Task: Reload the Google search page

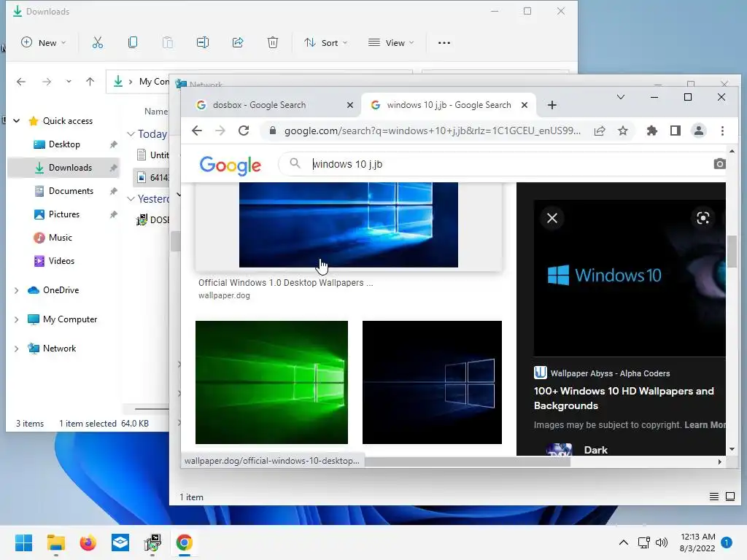Action: [244, 131]
